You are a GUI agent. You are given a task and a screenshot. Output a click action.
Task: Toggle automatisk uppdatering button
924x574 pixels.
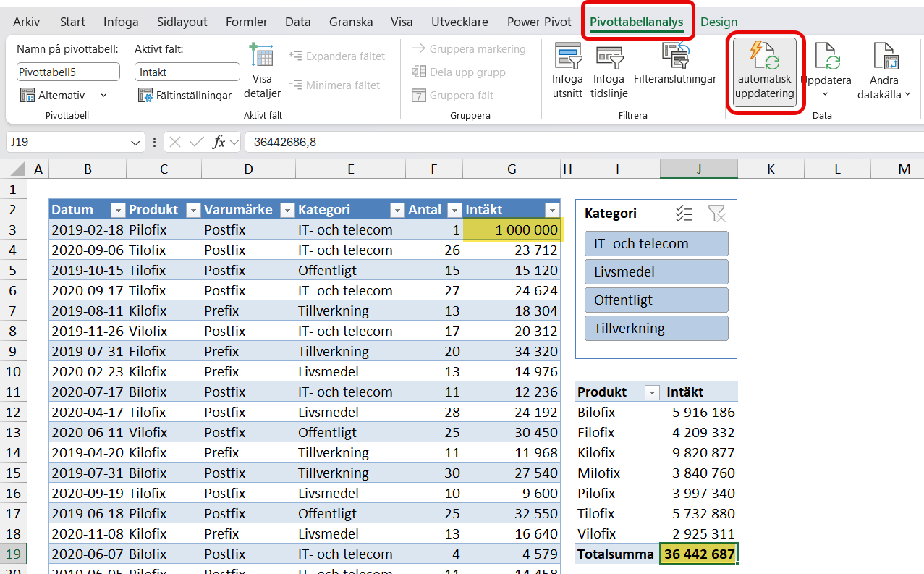pos(765,72)
